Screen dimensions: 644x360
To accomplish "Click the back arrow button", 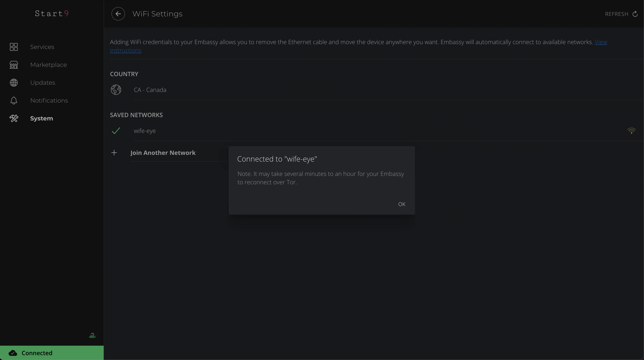I will pyautogui.click(x=118, y=14).
